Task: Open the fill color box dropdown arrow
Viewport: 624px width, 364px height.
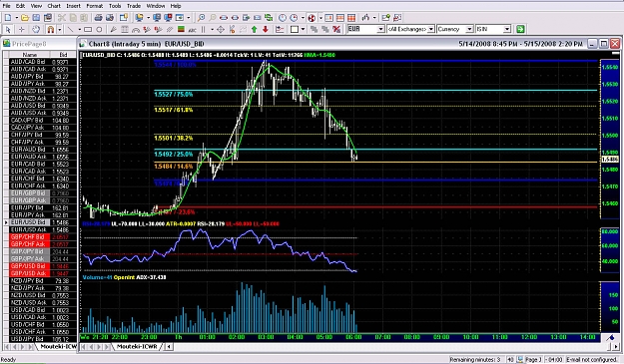Action: (304, 29)
